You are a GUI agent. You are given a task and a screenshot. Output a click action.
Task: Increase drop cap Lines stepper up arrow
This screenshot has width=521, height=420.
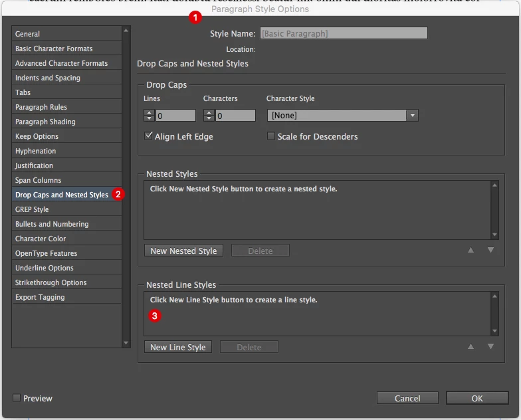(149, 113)
